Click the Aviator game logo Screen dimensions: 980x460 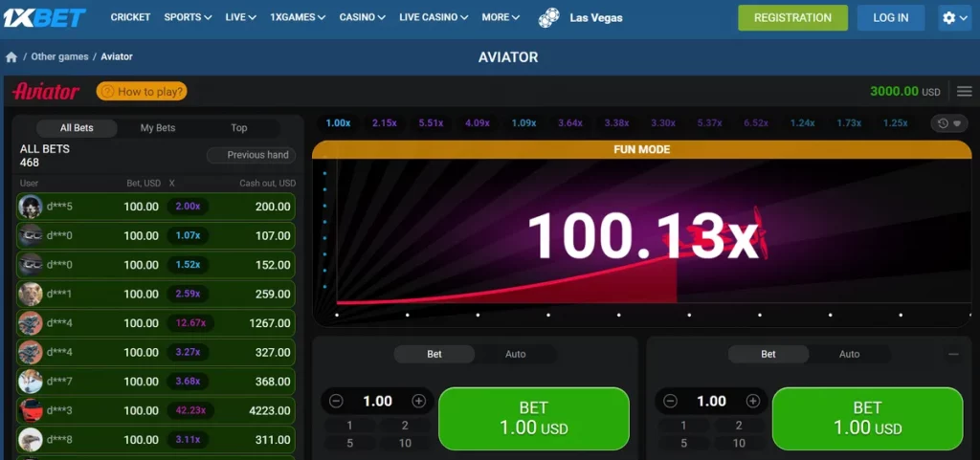click(x=46, y=92)
